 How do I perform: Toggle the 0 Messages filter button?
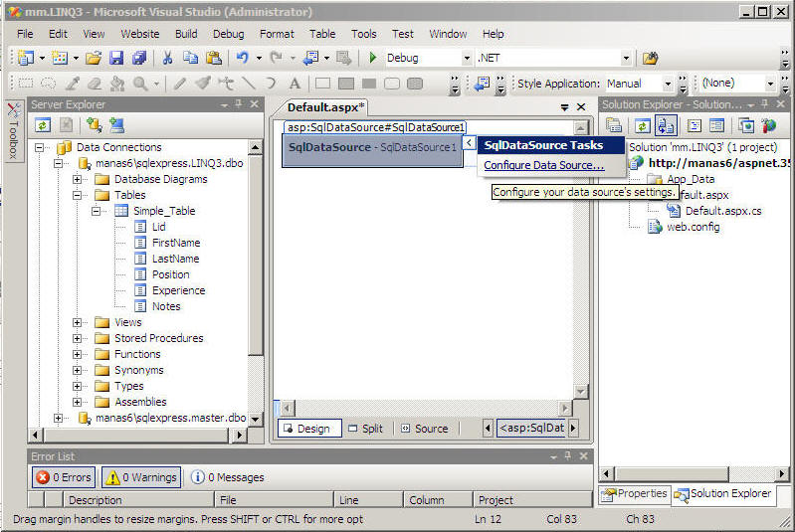(x=227, y=477)
